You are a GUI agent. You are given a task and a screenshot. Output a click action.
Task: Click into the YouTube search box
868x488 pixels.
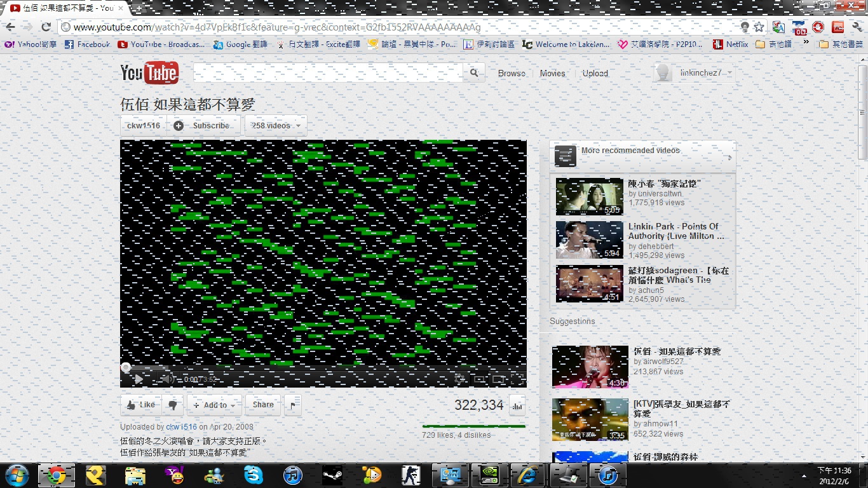(x=329, y=73)
